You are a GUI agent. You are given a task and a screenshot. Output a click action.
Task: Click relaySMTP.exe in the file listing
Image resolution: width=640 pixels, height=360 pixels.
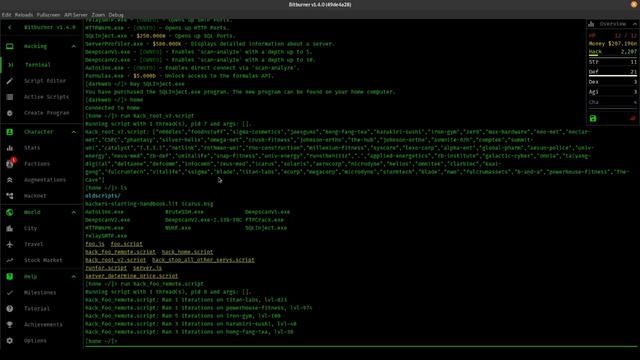106,236
